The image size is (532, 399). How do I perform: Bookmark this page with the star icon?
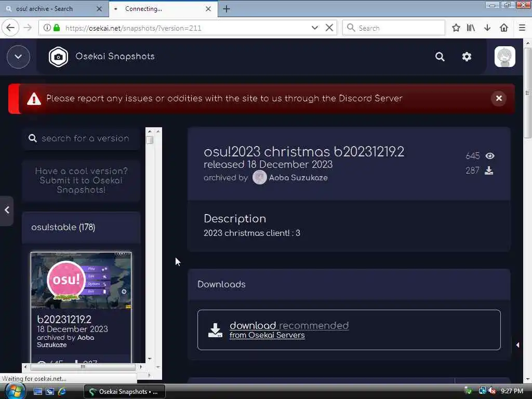coord(456,28)
